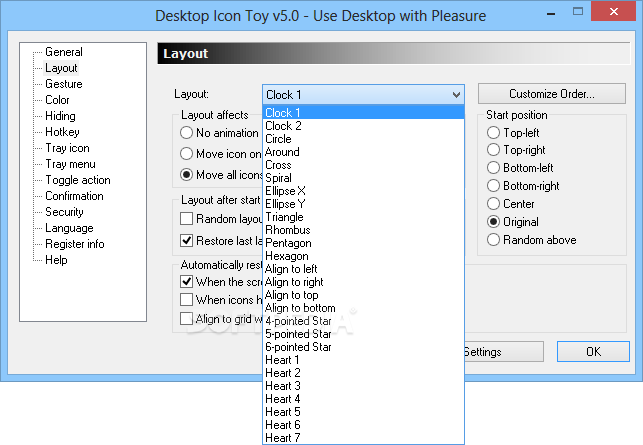The image size is (643, 445).
Task: Select the Original start position
Action: pyautogui.click(x=493, y=222)
